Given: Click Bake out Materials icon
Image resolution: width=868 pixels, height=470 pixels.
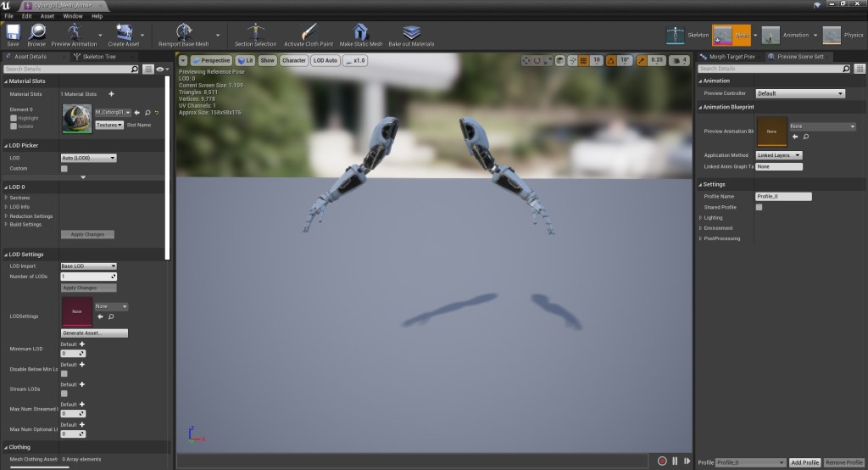Looking at the screenshot, I should [411, 33].
